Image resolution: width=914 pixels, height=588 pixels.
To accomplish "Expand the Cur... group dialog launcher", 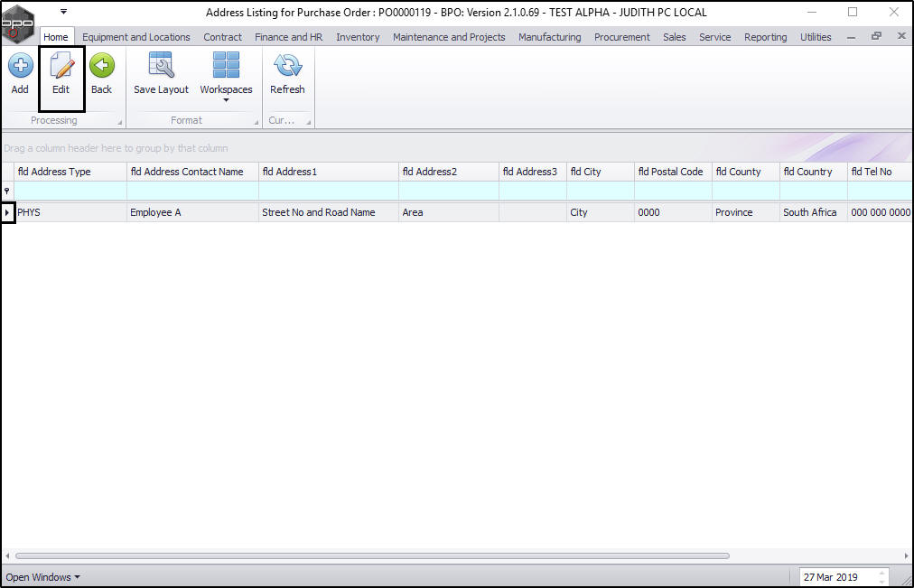I will click(308, 122).
